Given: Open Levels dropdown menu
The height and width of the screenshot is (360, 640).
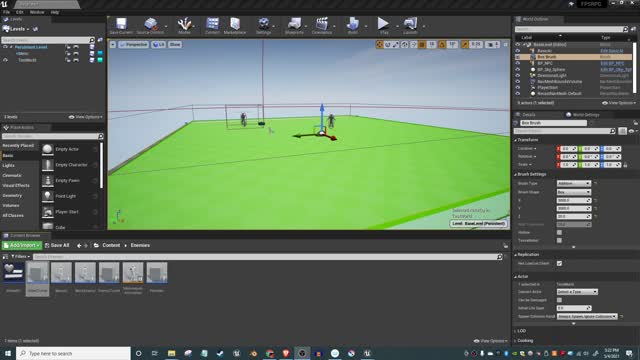Looking at the screenshot, I should (x=17, y=29).
